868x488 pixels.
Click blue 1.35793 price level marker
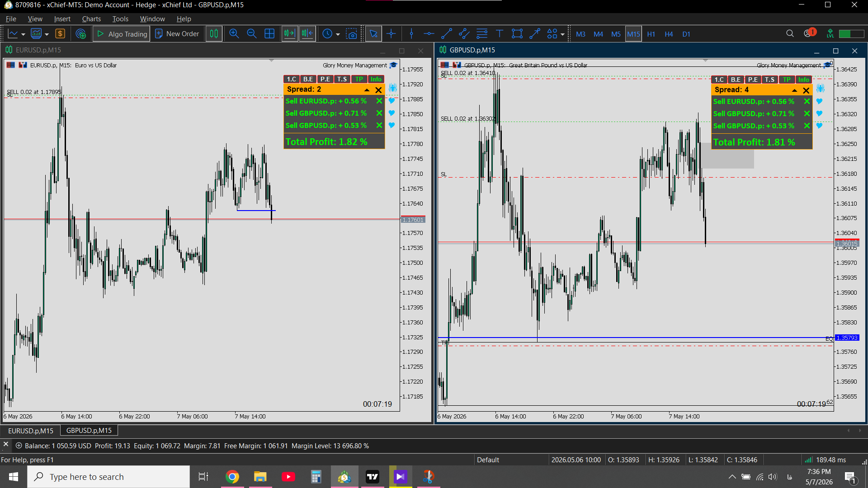tap(847, 338)
